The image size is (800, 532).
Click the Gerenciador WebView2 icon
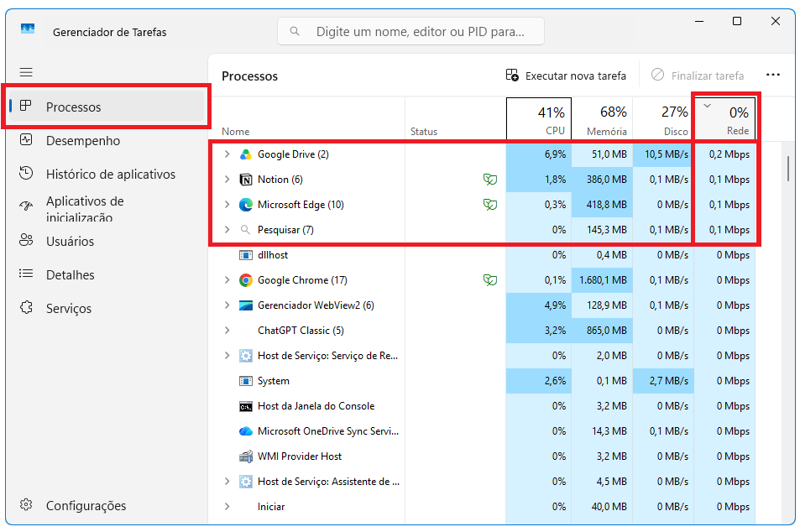point(246,305)
